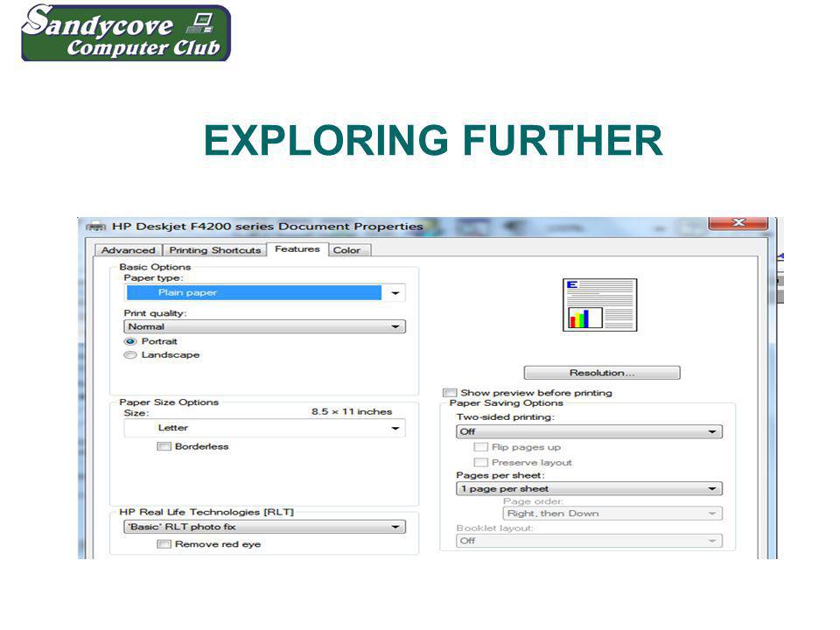Click the Paper Size Options label
Screen dimensions: 840x630
pyautogui.click(x=169, y=402)
